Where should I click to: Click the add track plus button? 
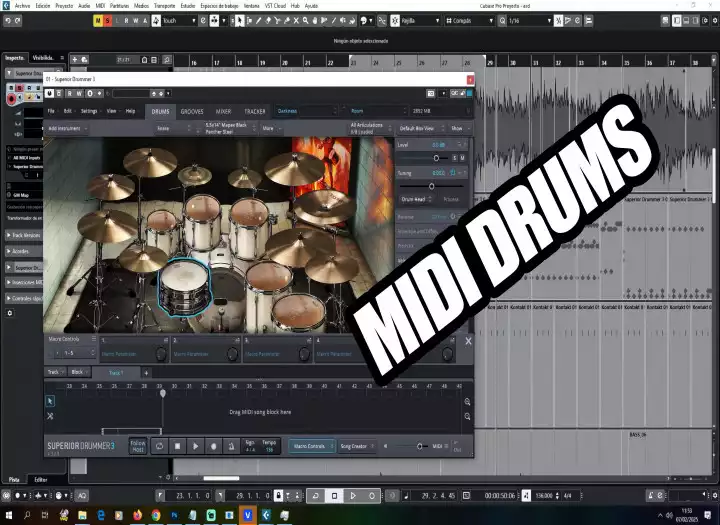coord(74,60)
